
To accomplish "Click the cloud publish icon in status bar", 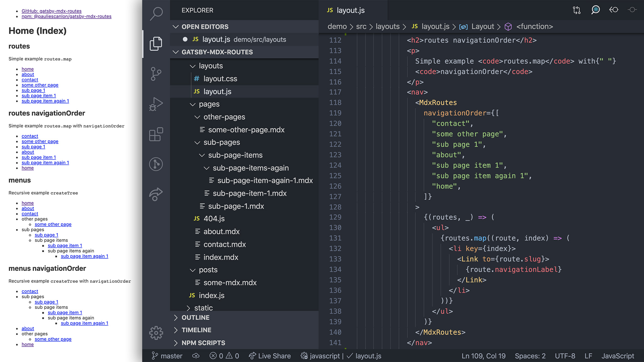I will click(196, 356).
